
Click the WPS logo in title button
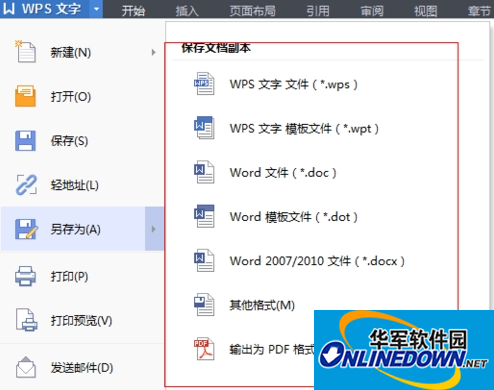coord(9,8)
